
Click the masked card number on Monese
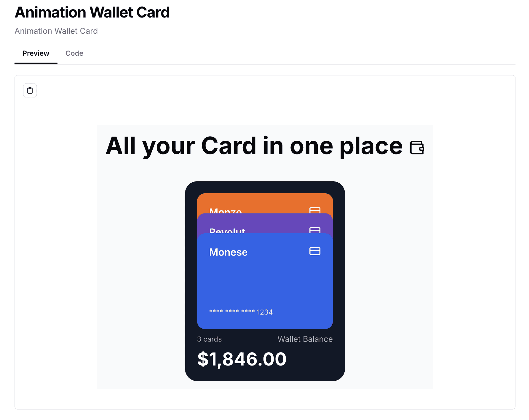pyautogui.click(x=241, y=312)
